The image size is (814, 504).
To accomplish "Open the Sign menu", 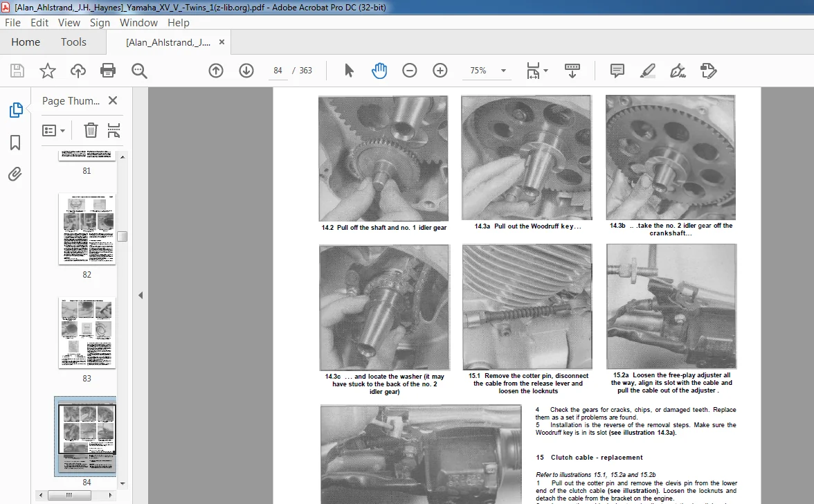I will [100, 23].
